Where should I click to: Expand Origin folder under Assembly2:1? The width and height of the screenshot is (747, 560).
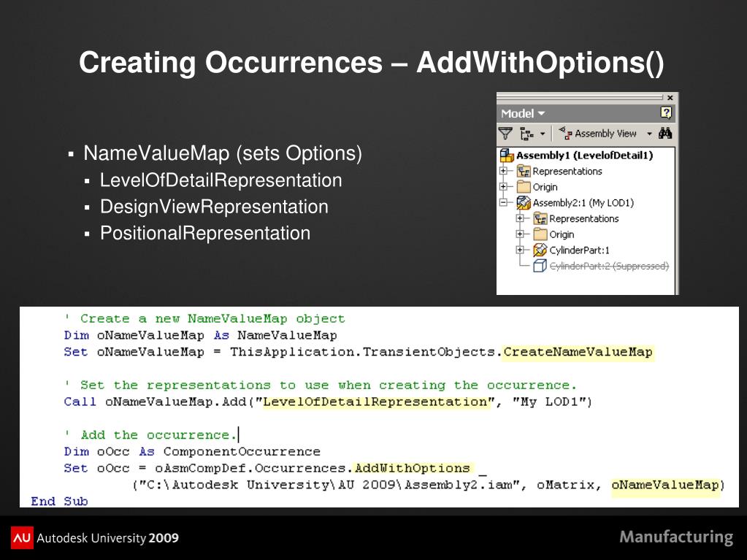pos(520,234)
